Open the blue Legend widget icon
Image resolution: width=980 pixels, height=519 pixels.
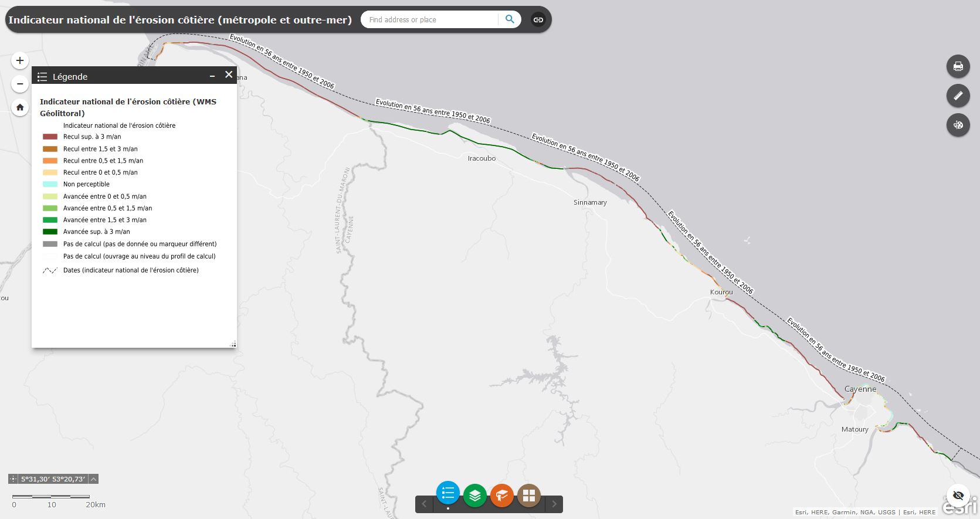pos(447,493)
